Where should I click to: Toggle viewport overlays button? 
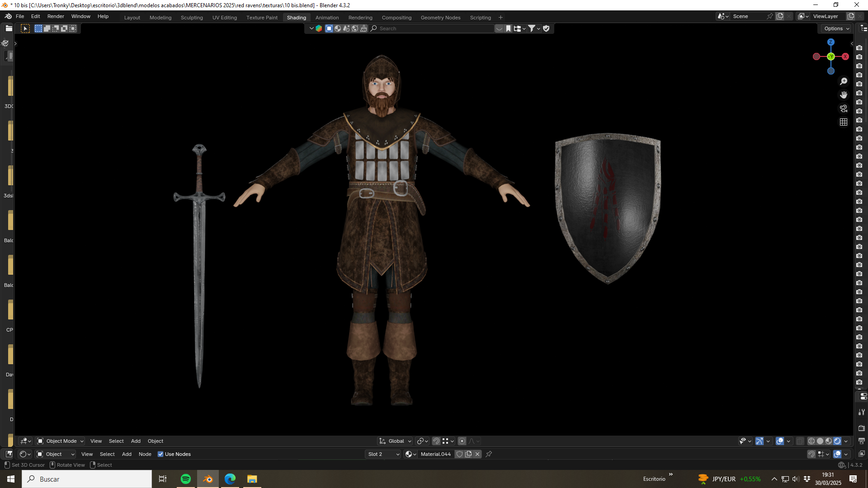point(780,441)
